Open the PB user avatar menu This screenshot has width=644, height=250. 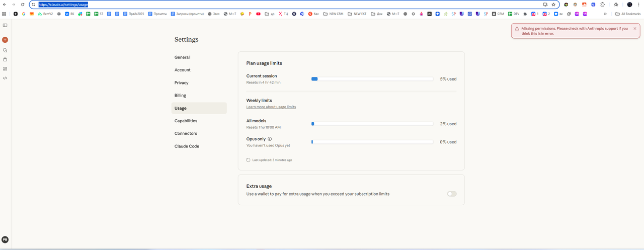pyautogui.click(x=5, y=240)
